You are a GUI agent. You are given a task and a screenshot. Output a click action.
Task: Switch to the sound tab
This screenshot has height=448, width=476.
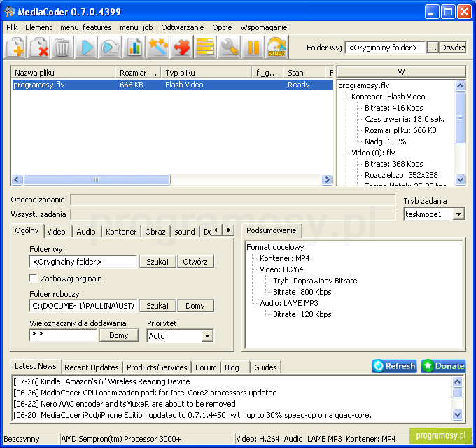[x=185, y=232]
